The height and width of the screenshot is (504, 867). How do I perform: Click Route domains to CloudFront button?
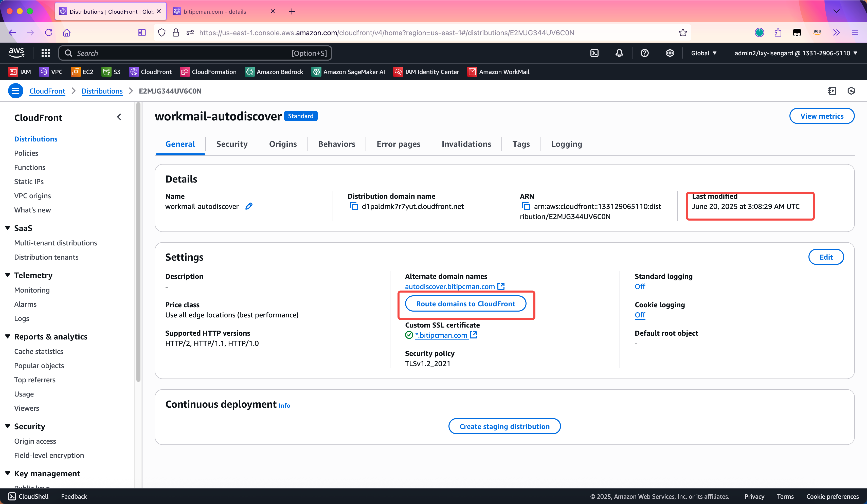pyautogui.click(x=465, y=304)
